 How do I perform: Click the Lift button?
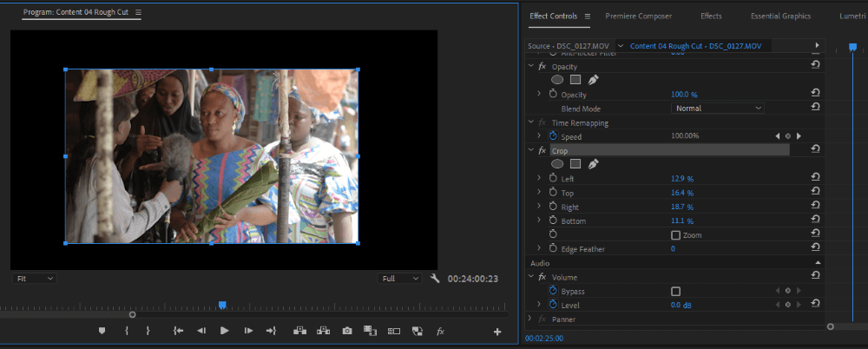pyautogui.click(x=299, y=331)
